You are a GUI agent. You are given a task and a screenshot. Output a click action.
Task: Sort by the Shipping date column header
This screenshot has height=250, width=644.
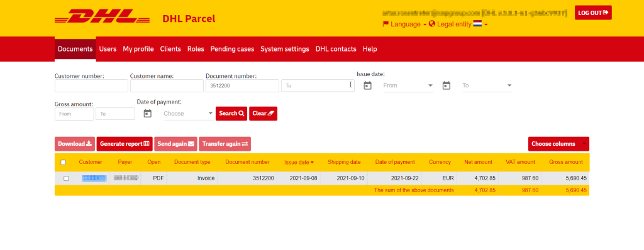tap(344, 162)
